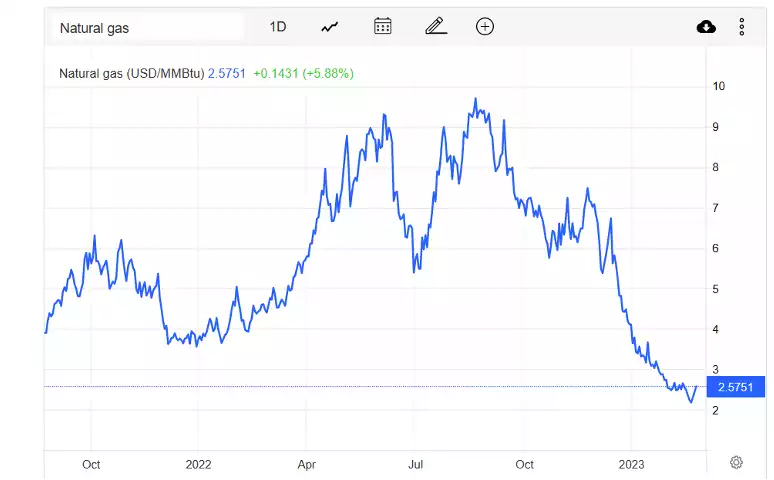Click the 4 label on price axis

[715, 329]
